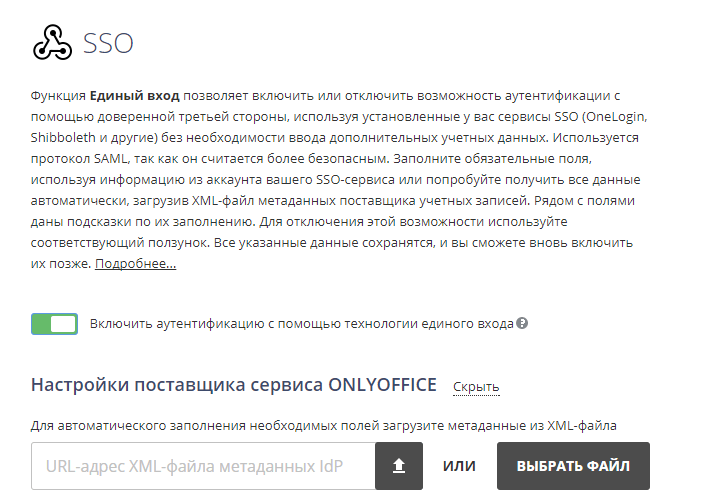Collapse settings with the Скрыть link

[476, 387]
